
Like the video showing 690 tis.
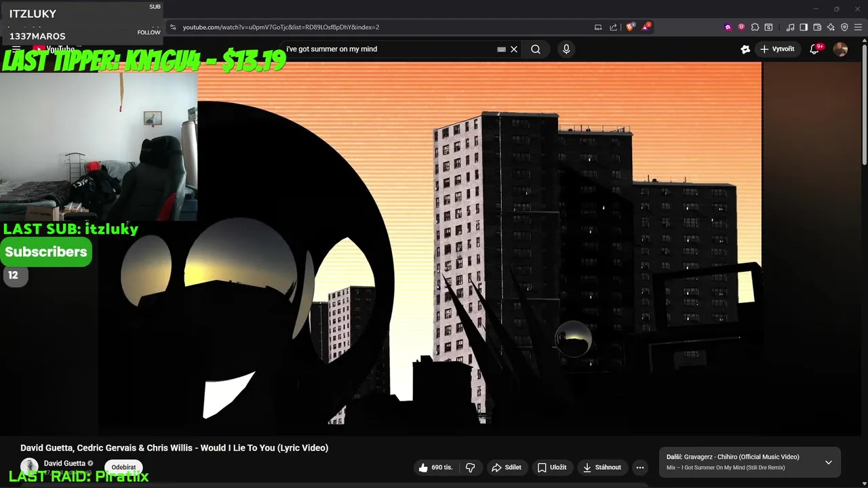(435, 467)
